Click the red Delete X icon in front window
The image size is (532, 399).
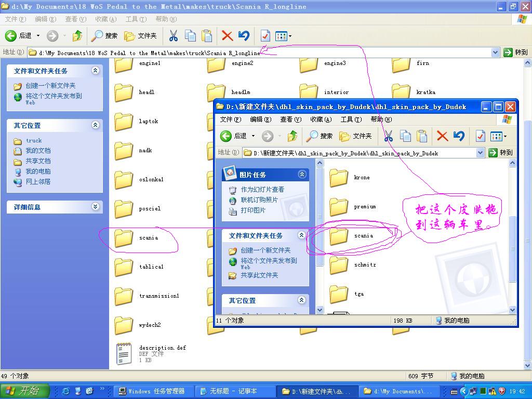click(x=442, y=136)
